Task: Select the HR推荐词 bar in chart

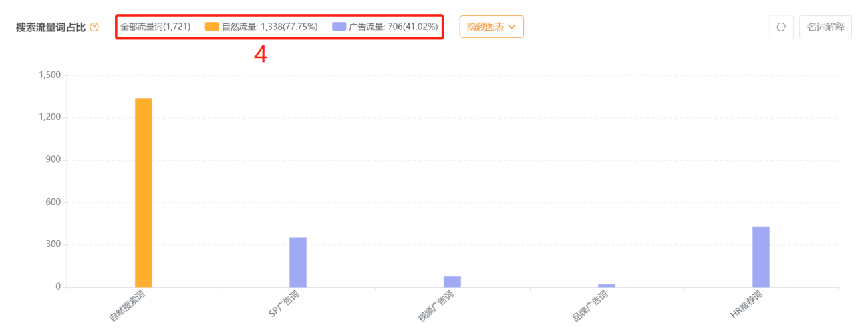Action: (760, 257)
